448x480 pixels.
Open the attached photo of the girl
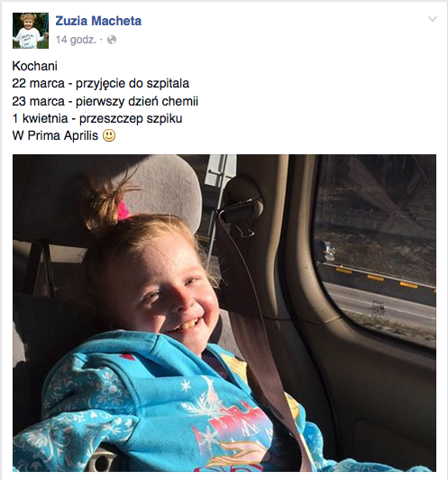coord(224,313)
